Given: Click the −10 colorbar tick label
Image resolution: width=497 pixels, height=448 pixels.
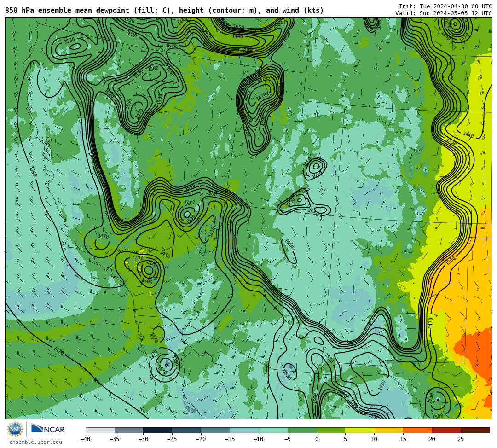Looking at the screenshot, I should pyautogui.click(x=259, y=439).
